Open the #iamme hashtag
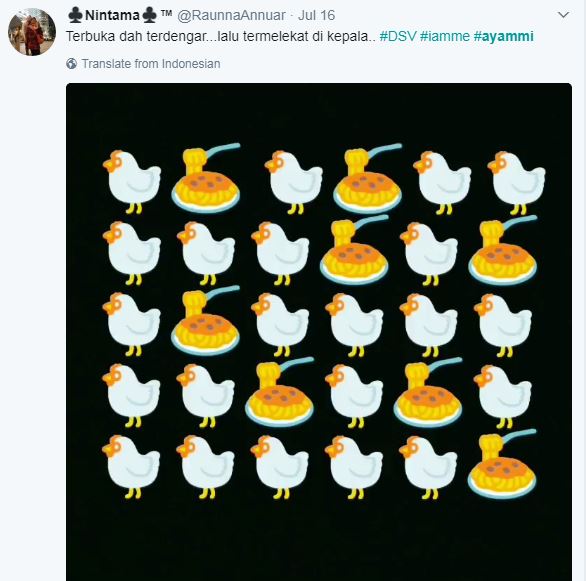Image resolution: width=586 pixels, height=581 pixels. point(445,36)
